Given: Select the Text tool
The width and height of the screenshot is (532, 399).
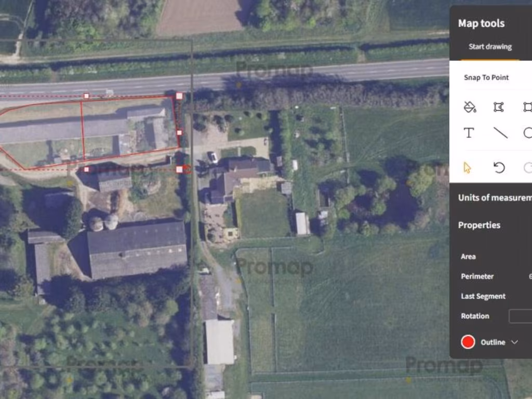Looking at the screenshot, I should coord(469,132).
